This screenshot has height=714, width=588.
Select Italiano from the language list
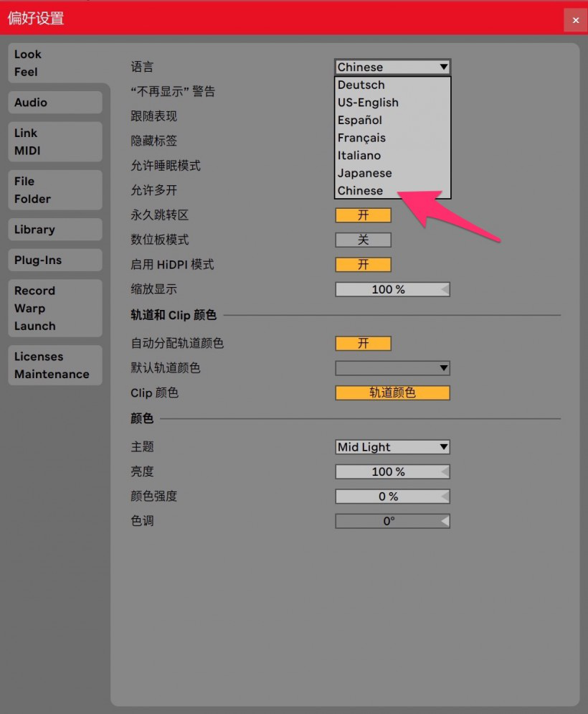coord(393,156)
